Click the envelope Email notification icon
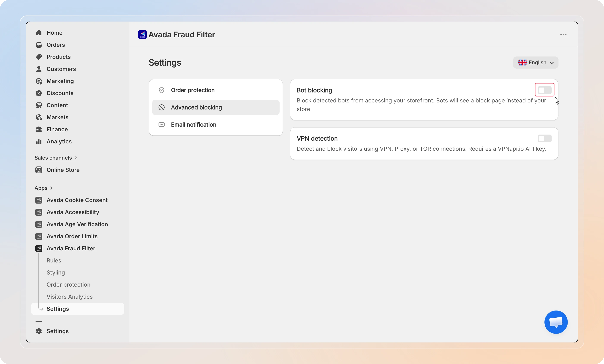The height and width of the screenshot is (364, 604). pos(162,124)
